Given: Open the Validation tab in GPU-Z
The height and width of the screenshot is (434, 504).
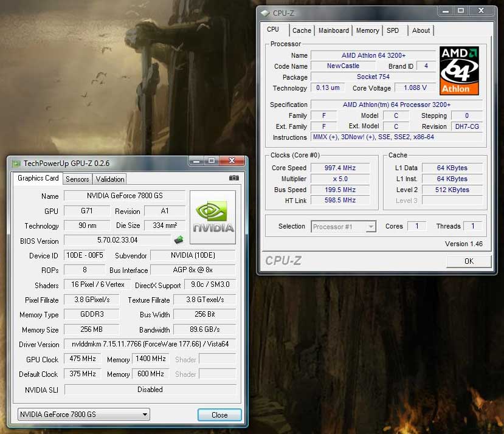Looking at the screenshot, I should 110,179.
